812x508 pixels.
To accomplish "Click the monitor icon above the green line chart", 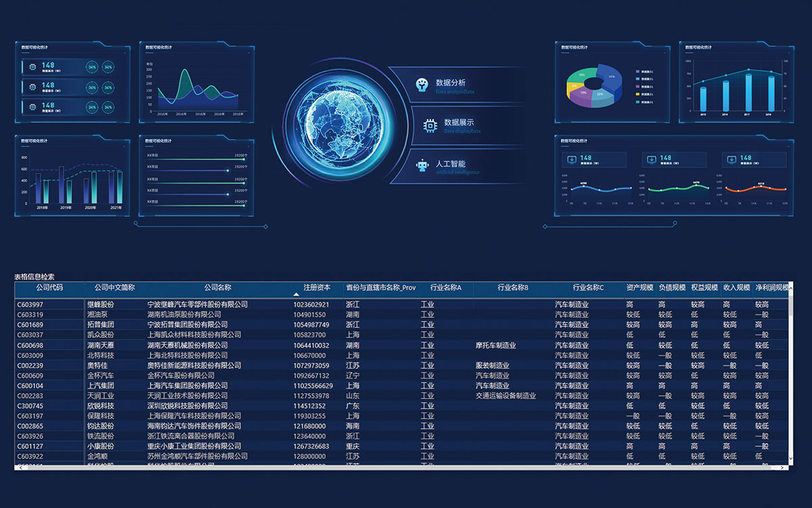I will click(652, 160).
